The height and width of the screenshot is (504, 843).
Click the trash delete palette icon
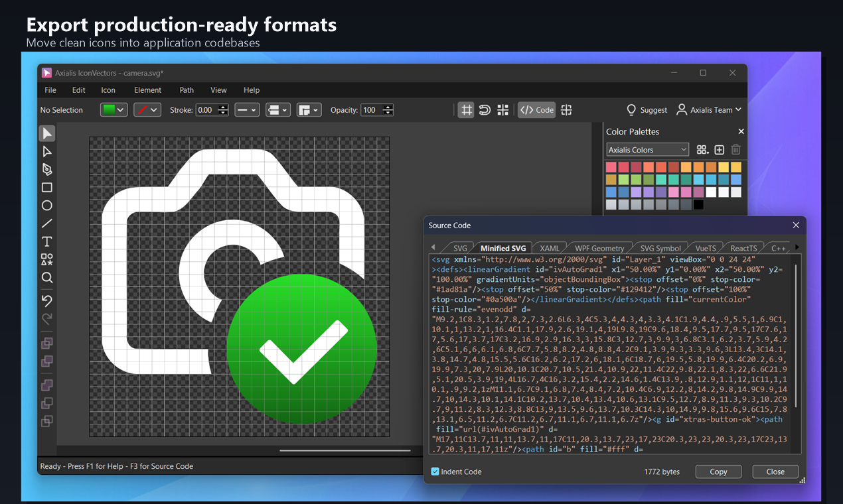pyautogui.click(x=736, y=150)
